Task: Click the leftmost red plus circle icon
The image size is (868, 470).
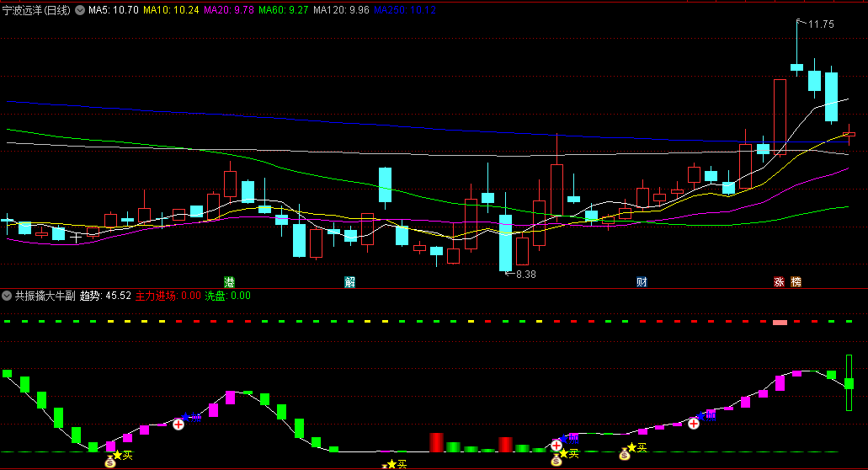Action: click(x=178, y=425)
